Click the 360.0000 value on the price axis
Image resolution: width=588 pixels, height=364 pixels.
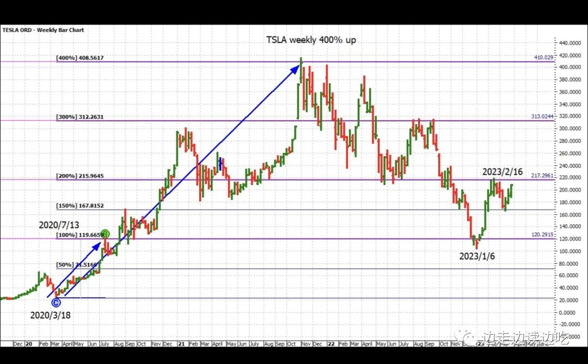pyautogui.click(x=570, y=92)
